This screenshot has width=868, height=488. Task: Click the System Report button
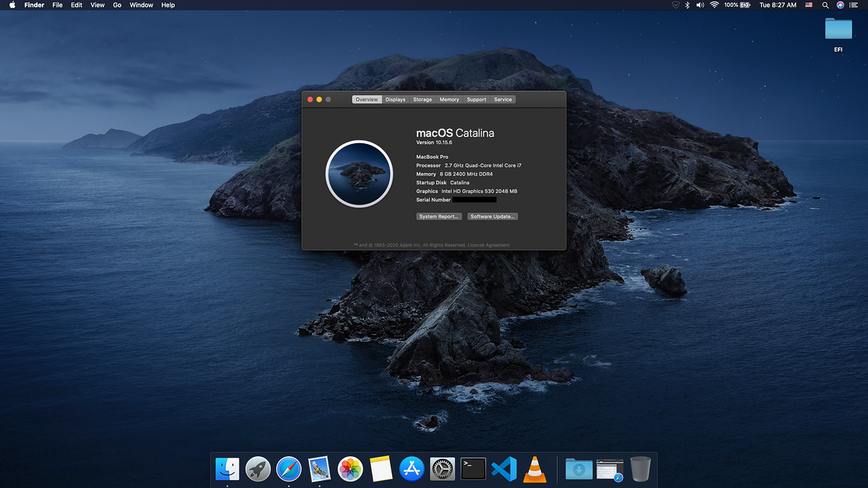(x=439, y=217)
